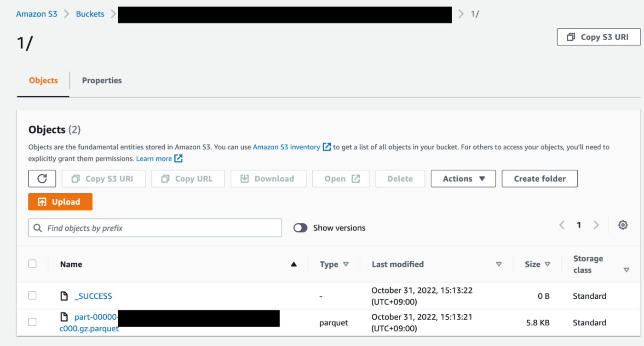Open the _SUCCESS object link

93,296
